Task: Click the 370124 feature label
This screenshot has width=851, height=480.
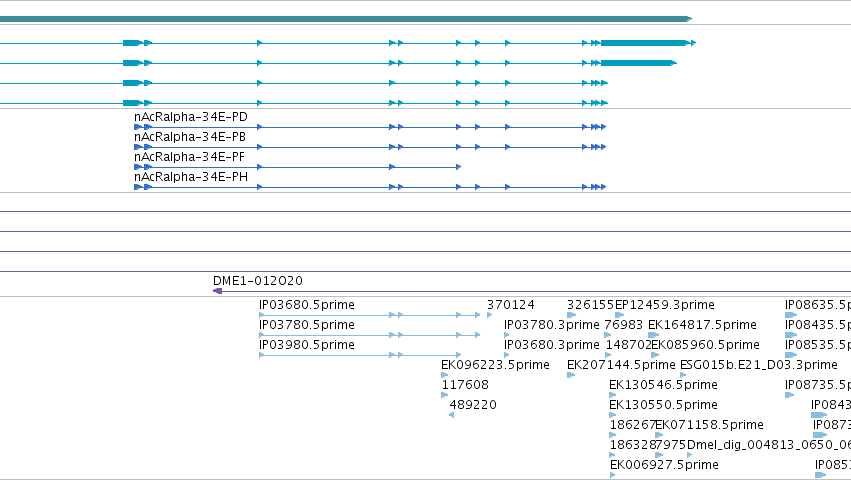Action: tap(511, 305)
